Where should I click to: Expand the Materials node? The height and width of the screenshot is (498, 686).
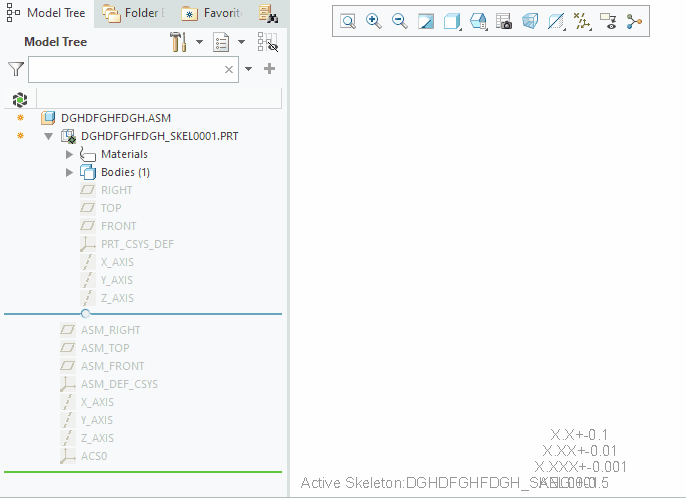69,154
